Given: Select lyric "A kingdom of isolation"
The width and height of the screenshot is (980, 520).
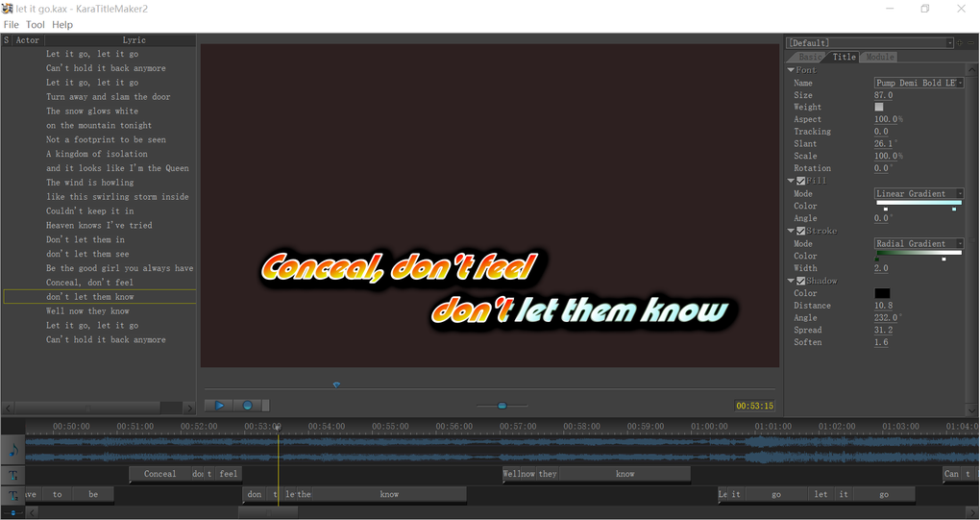Looking at the screenshot, I should [97, 154].
